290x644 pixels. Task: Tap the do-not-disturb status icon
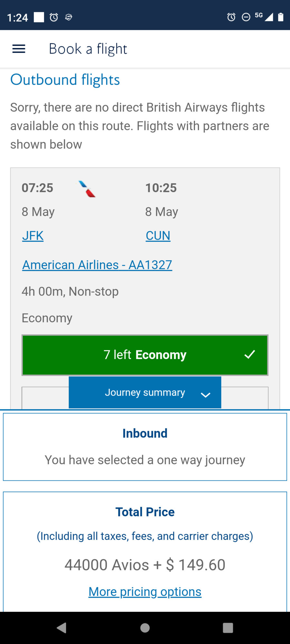click(246, 17)
